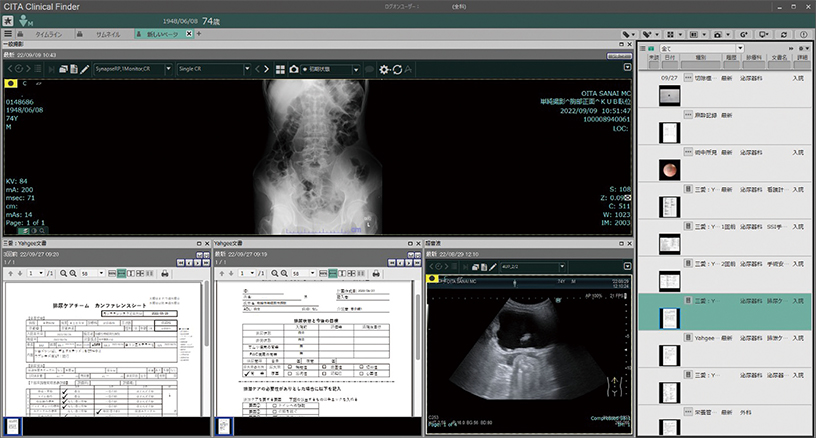
Task: Open the pencil annotation tool in X-ray toolbar
Action: 85,69
